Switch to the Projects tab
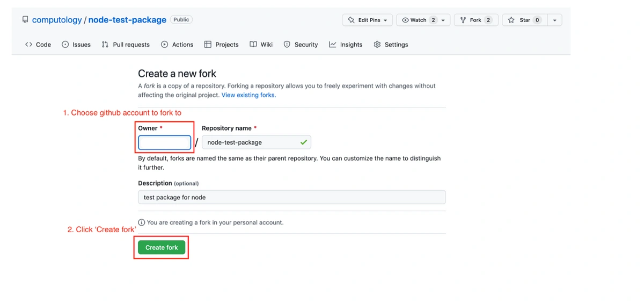 point(221,45)
